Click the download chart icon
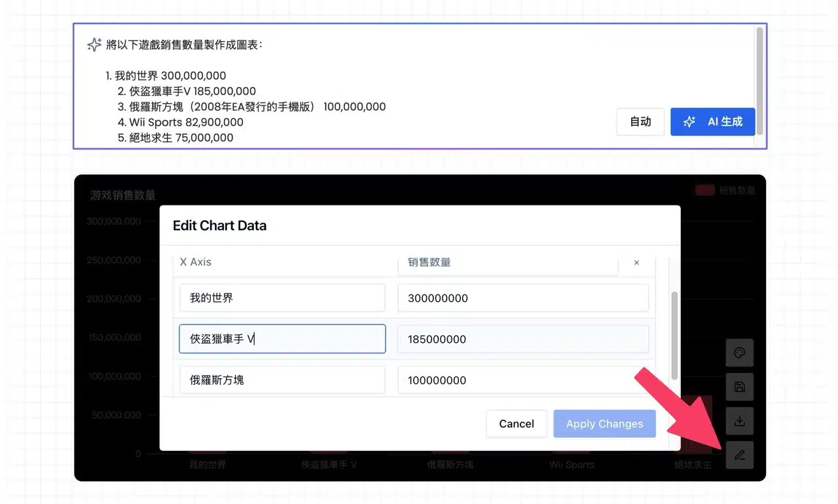Image resolution: width=838 pixels, height=504 pixels. click(x=739, y=421)
